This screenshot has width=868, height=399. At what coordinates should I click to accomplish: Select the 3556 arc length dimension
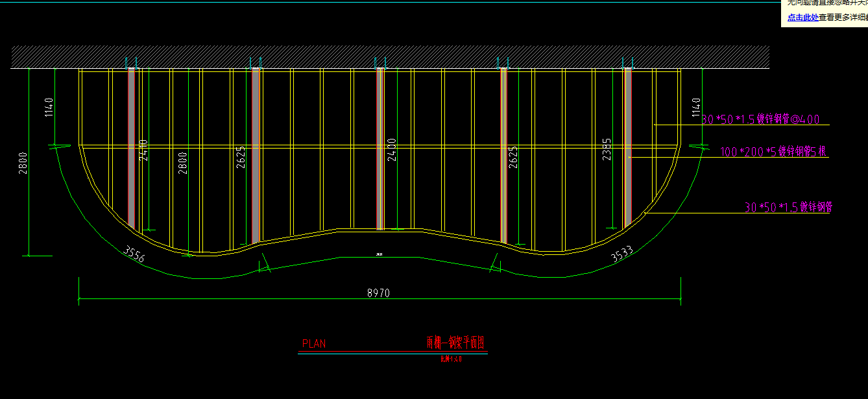pyautogui.click(x=134, y=254)
